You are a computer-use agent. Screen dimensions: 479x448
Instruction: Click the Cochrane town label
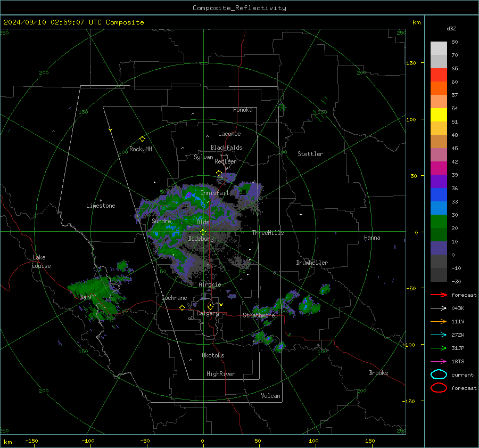click(174, 298)
